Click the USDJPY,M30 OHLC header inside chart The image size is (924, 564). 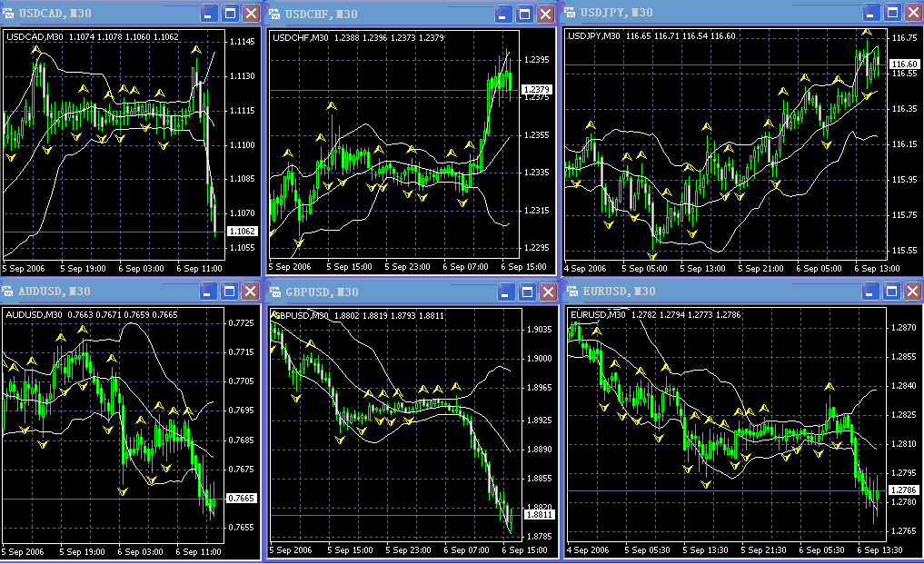[651, 36]
